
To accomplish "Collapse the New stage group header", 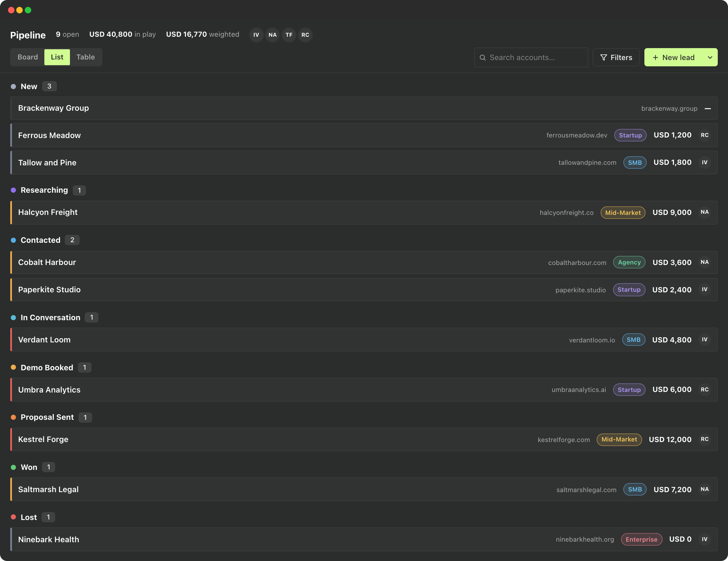I will click(x=33, y=87).
